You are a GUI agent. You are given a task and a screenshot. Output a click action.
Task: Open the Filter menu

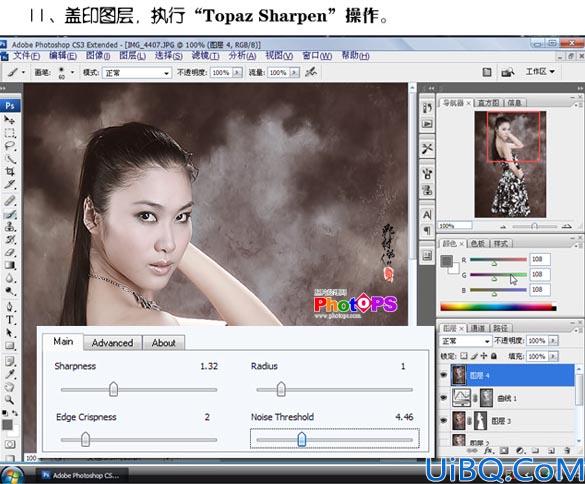pyautogui.click(x=205, y=56)
